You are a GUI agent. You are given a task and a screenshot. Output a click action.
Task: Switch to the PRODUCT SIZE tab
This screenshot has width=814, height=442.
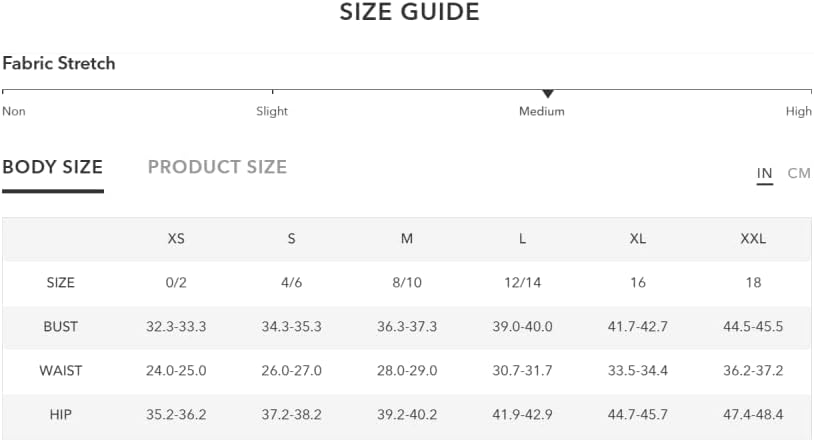[217, 167]
